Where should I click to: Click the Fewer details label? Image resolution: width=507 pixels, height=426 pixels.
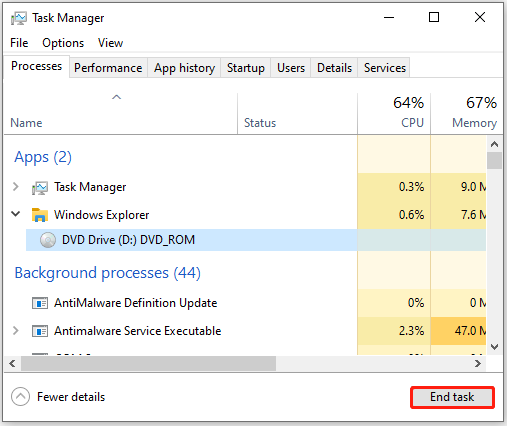coord(71,397)
